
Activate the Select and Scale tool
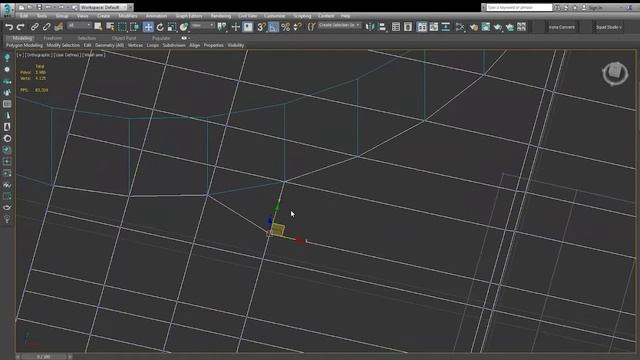point(172,27)
